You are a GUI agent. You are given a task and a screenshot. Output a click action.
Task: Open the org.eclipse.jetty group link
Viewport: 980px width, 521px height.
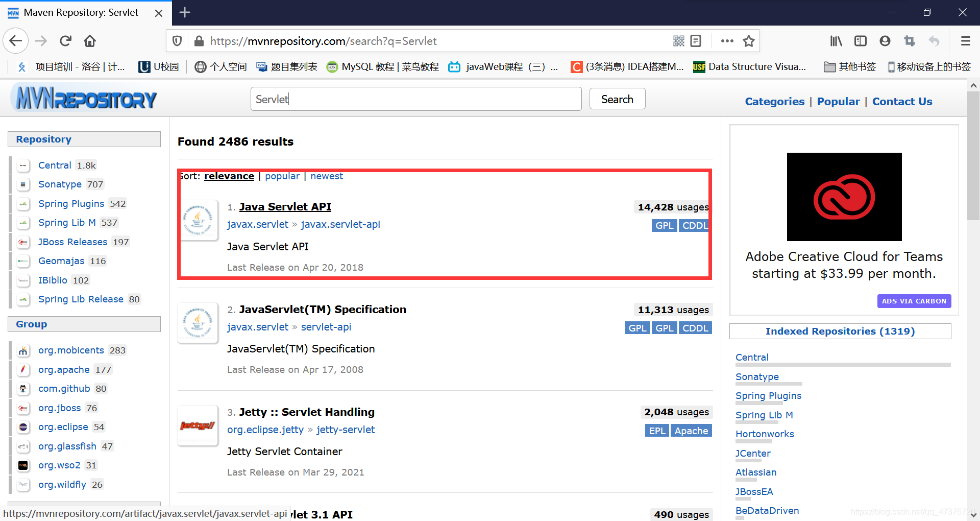point(265,430)
